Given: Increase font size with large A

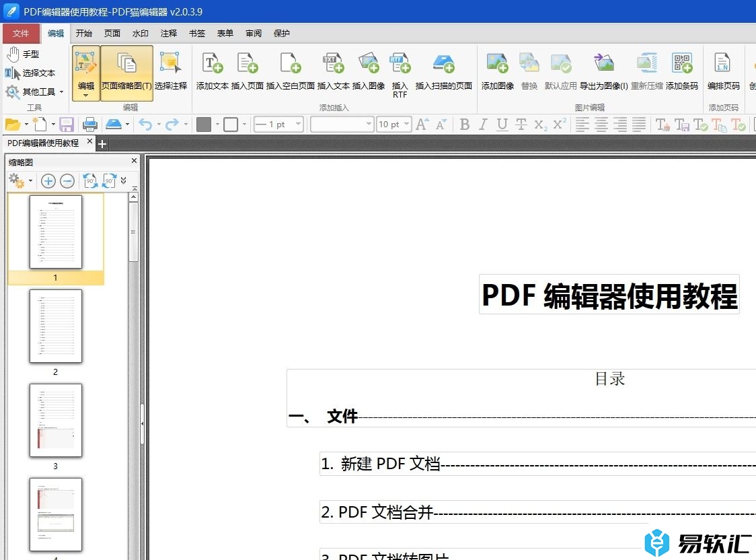Looking at the screenshot, I should coord(422,125).
